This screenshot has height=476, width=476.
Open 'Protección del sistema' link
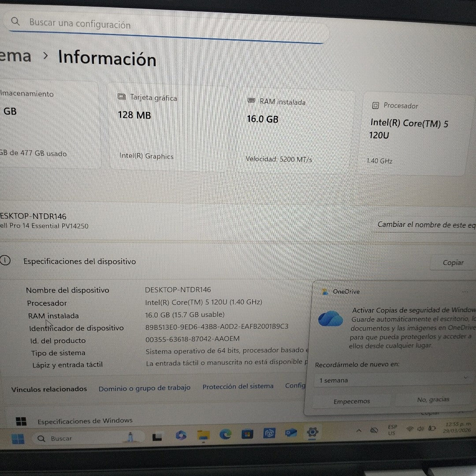pyautogui.click(x=238, y=387)
